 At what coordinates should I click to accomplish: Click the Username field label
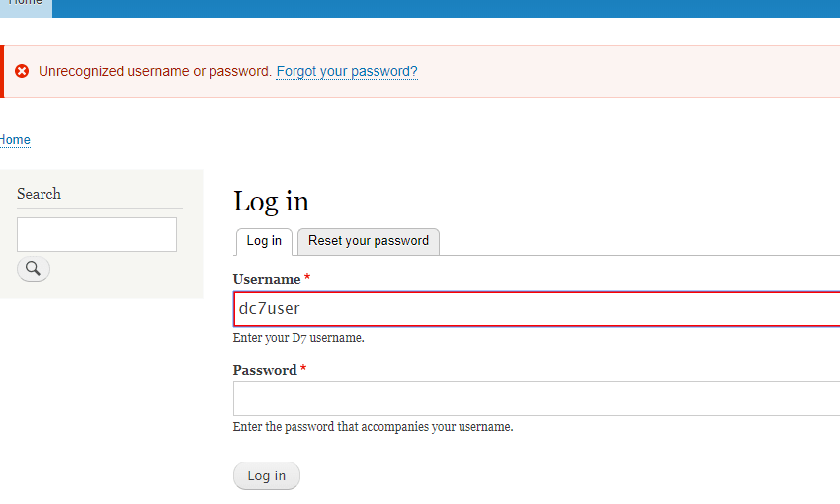coord(267,279)
